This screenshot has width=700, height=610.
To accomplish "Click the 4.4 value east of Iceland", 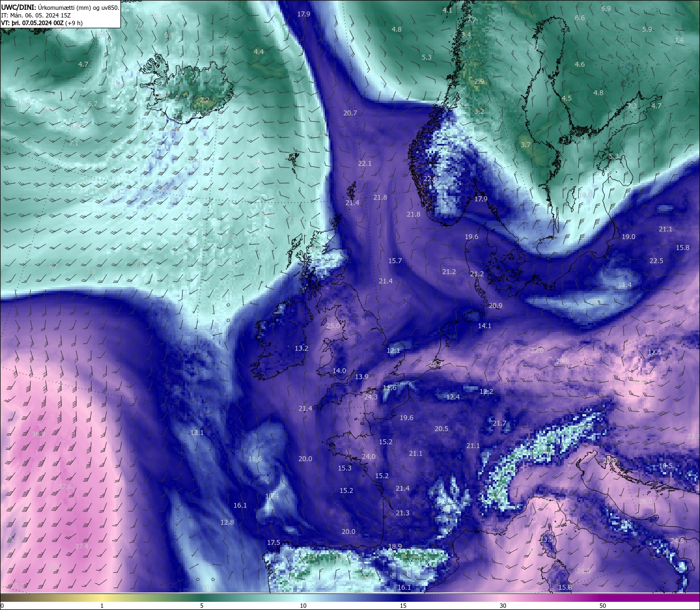I will pos(259,52).
